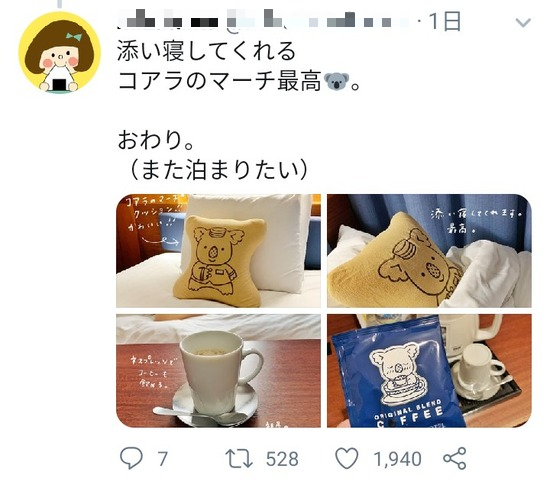The image size is (550, 488).
Task: Open the girl with onigiri profile avatar
Action: [x=60, y=53]
